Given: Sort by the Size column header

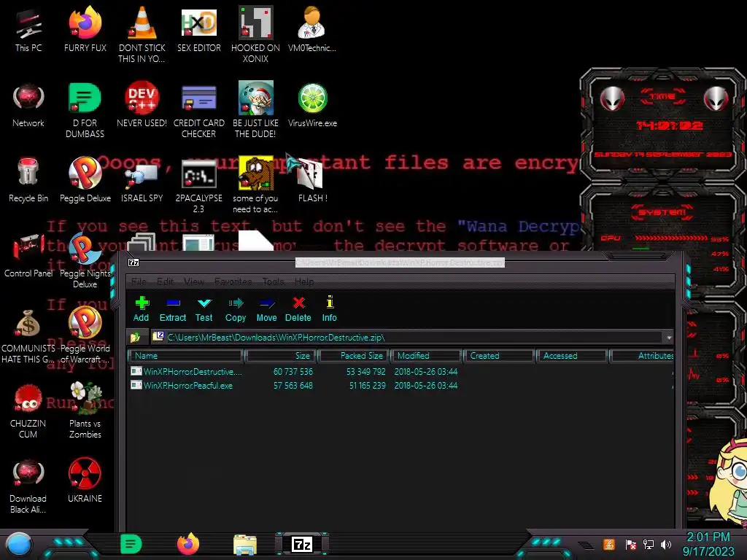Looking at the screenshot, I should point(281,356).
